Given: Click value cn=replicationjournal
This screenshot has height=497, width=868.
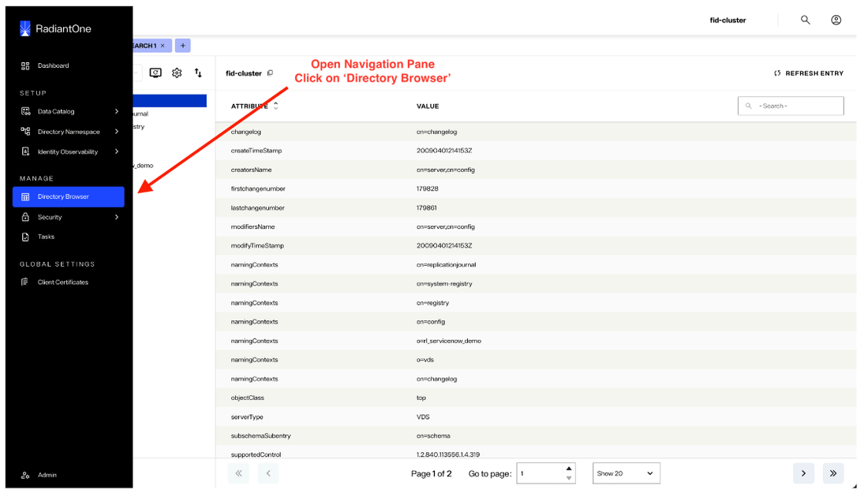Looking at the screenshot, I should [x=446, y=264].
